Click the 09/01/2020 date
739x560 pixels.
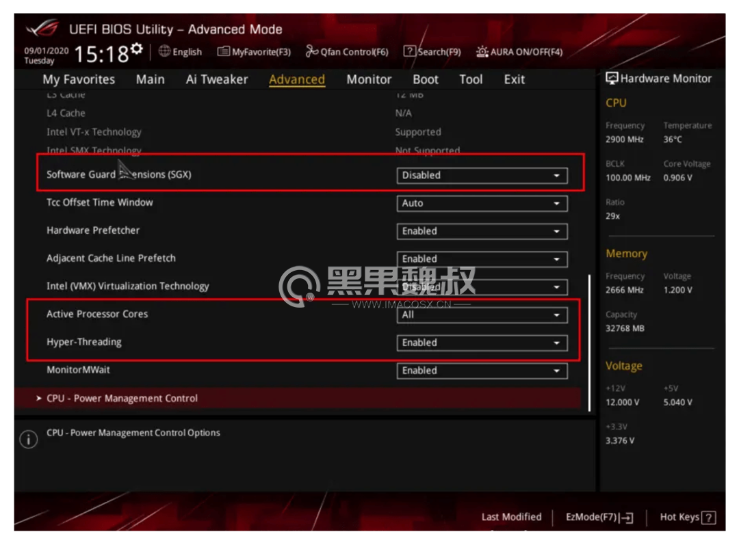point(47,51)
